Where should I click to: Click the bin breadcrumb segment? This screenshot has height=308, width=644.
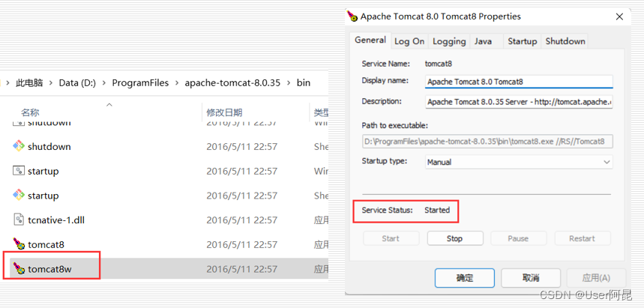304,82
